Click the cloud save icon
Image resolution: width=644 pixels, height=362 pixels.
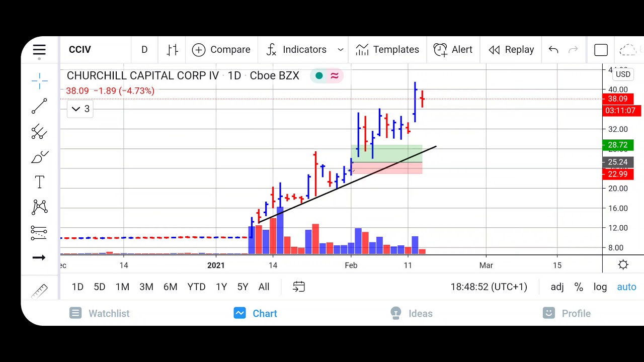[x=628, y=50]
